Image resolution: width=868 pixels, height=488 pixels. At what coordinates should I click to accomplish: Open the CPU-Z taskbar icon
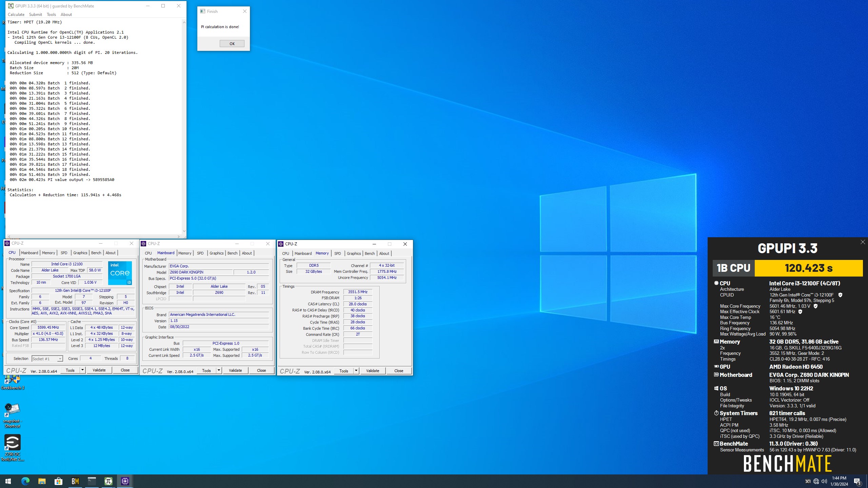click(125, 481)
